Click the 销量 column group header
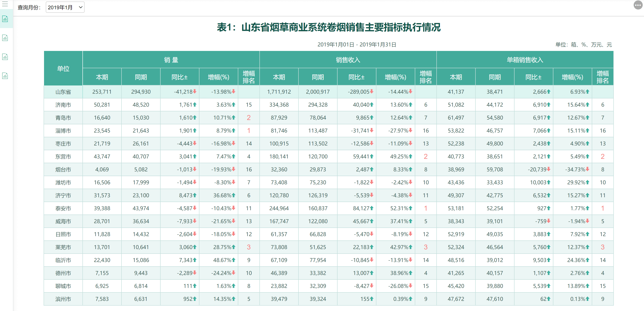644x311 pixels. 171,60
